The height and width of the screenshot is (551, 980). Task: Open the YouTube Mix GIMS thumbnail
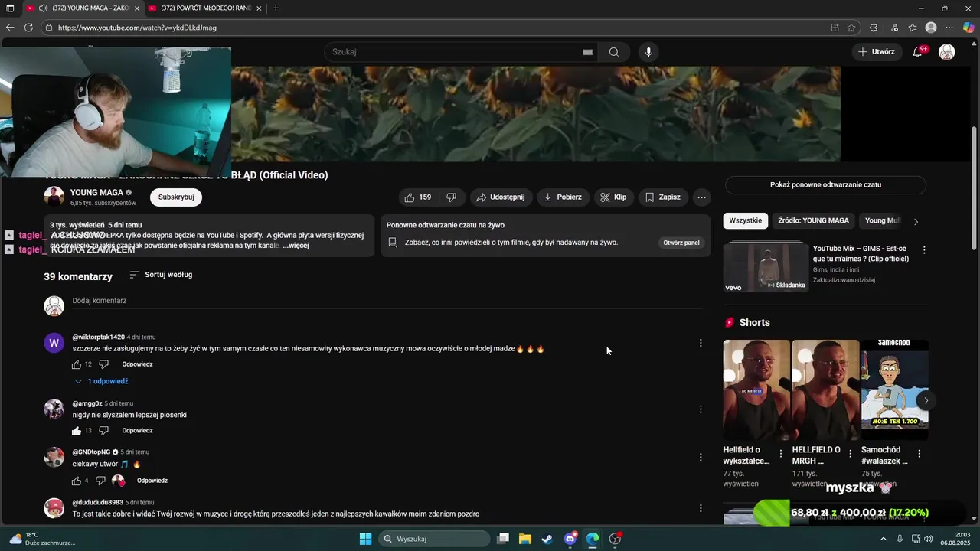766,267
